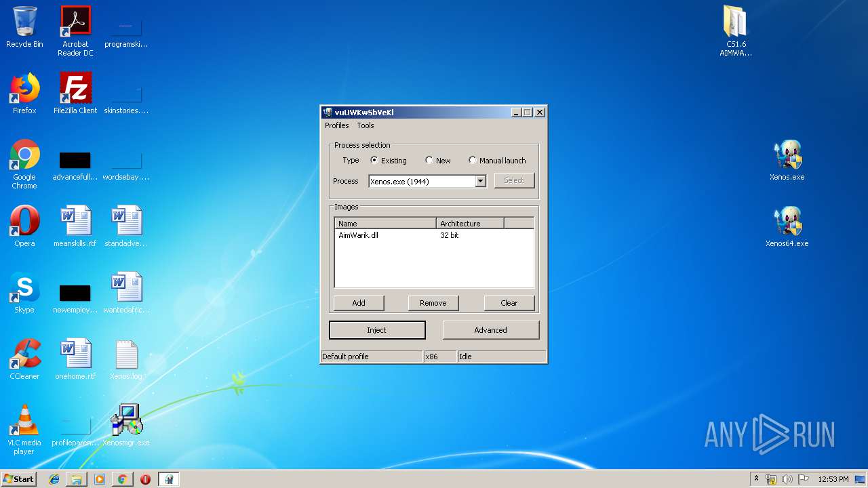Switch to Xenos taskbar window button
This screenshot has height=488, width=868.
pos(168,479)
